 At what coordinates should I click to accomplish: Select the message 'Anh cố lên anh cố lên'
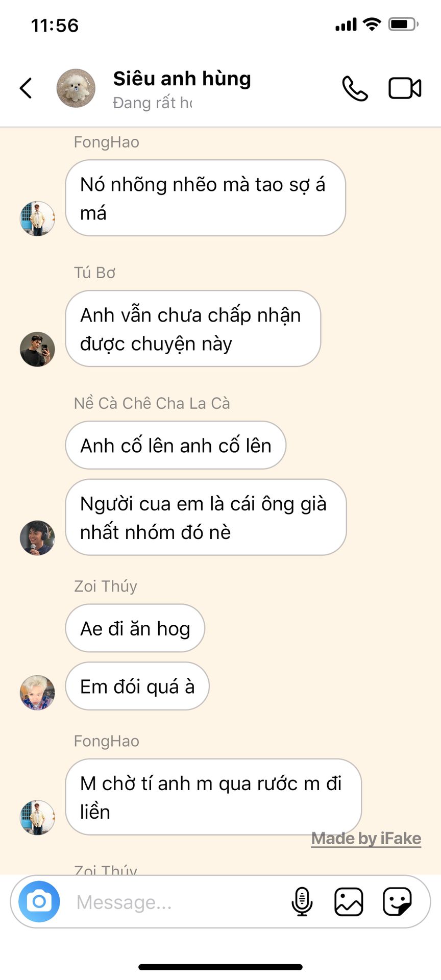176,445
